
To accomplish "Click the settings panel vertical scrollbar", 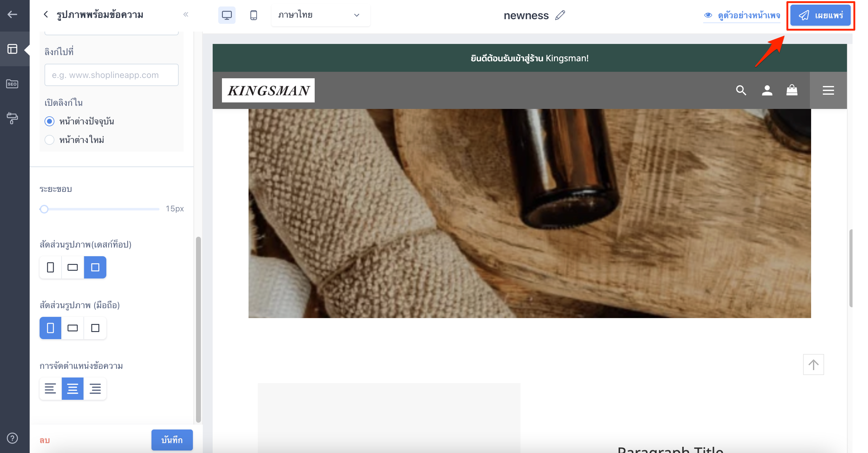I will point(198,330).
